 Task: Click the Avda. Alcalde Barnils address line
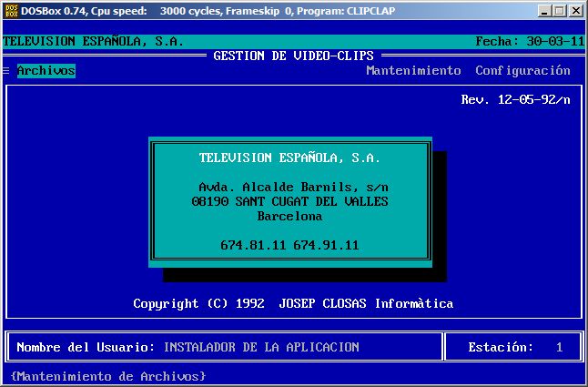tap(289, 187)
